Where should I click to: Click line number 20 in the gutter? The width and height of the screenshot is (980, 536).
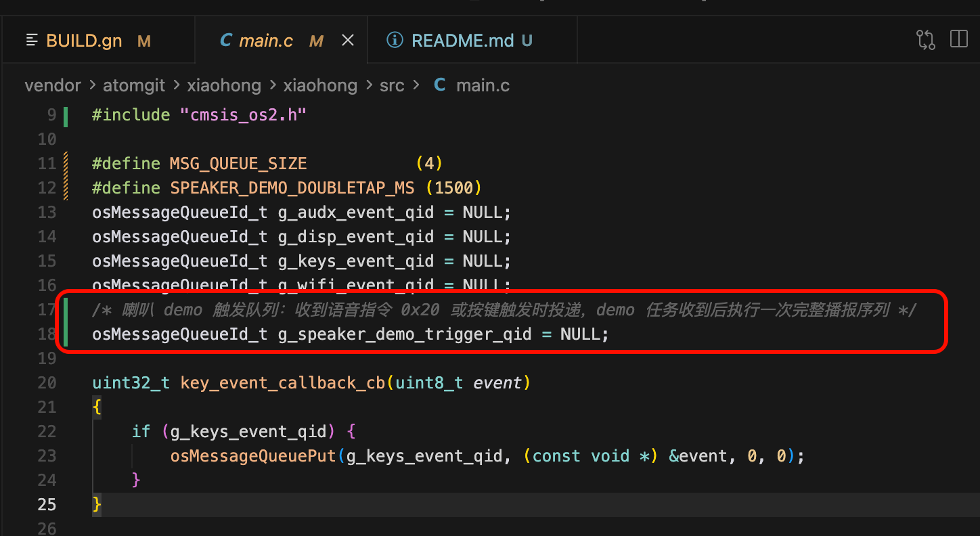click(x=47, y=383)
